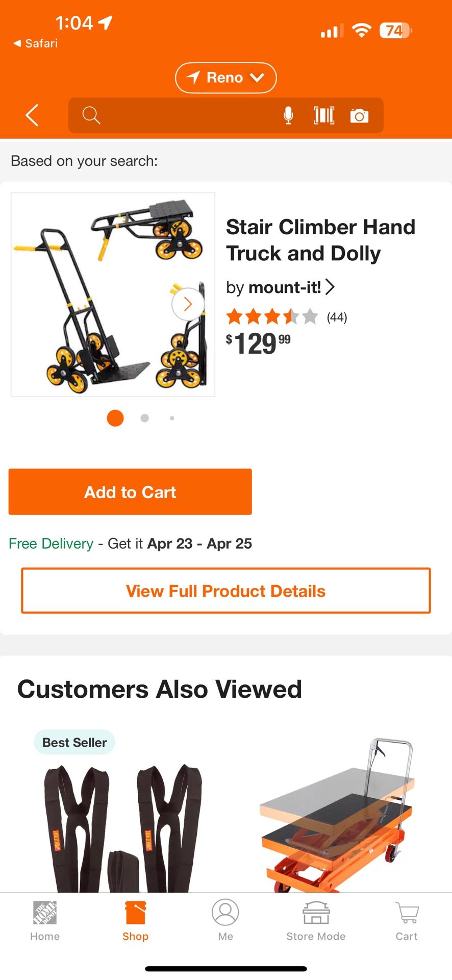
Task: Switch to Store Mode
Action: (316, 921)
